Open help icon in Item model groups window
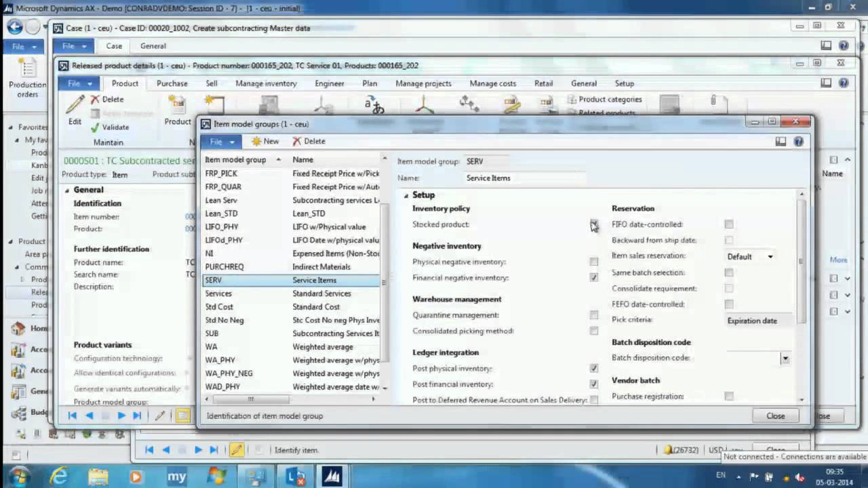This screenshot has width=868, height=488. (798, 141)
